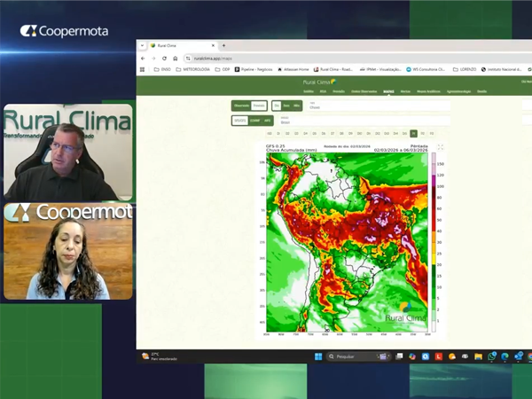Launch Copilot from the taskbar

[x=412, y=356]
